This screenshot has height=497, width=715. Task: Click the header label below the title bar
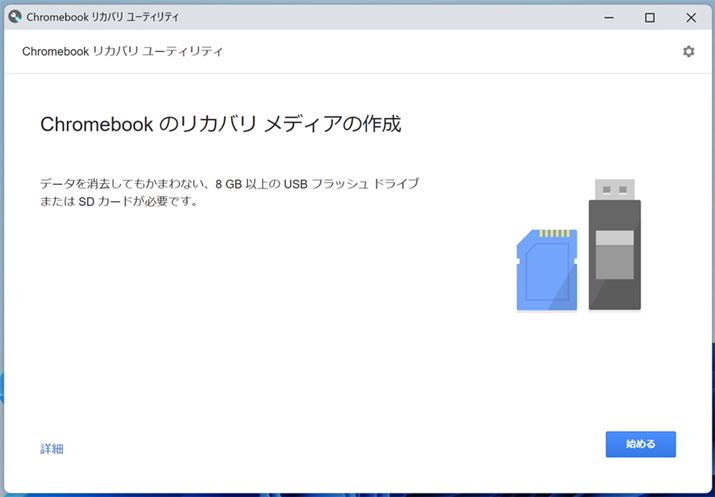point(122,51)
